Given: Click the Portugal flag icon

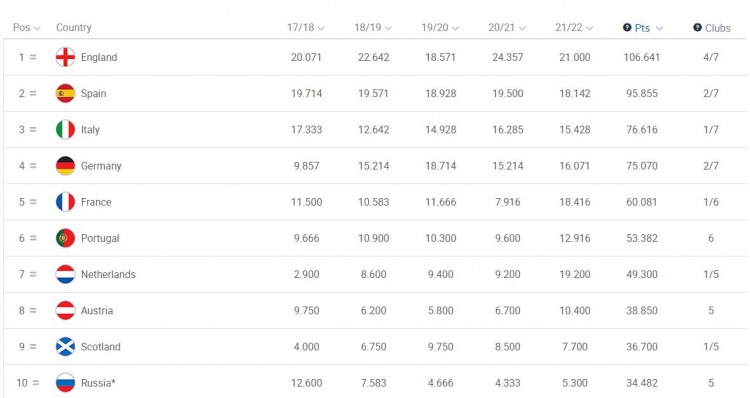Looking at the screenshot, I should 65,238.
